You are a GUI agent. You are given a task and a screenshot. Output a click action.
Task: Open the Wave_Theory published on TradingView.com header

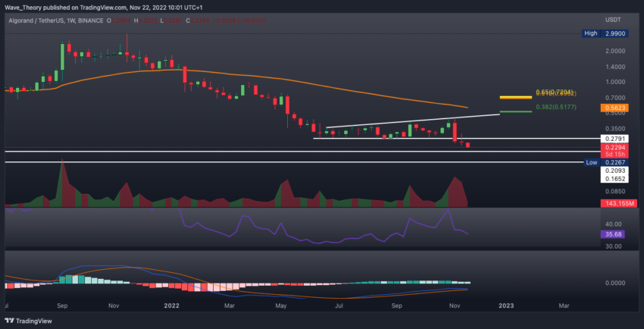(x=104, y=8)
